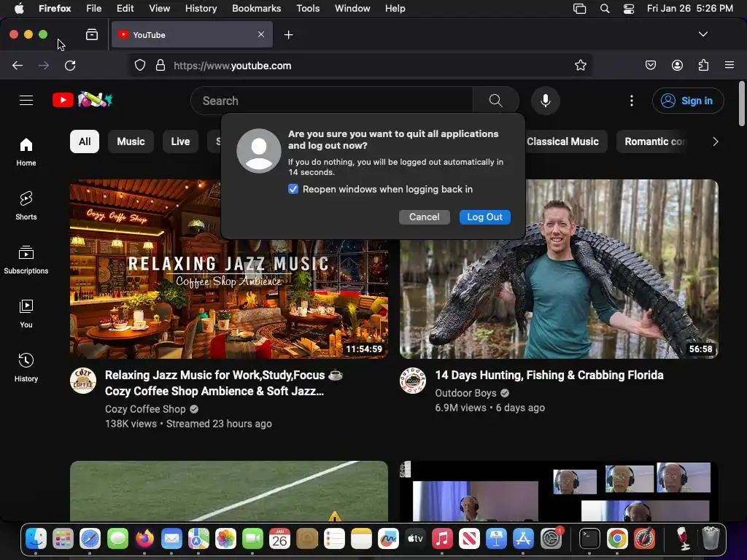Open Shorts in the sidebar
This screenshot has height=560, width=747.
point(26,206)
